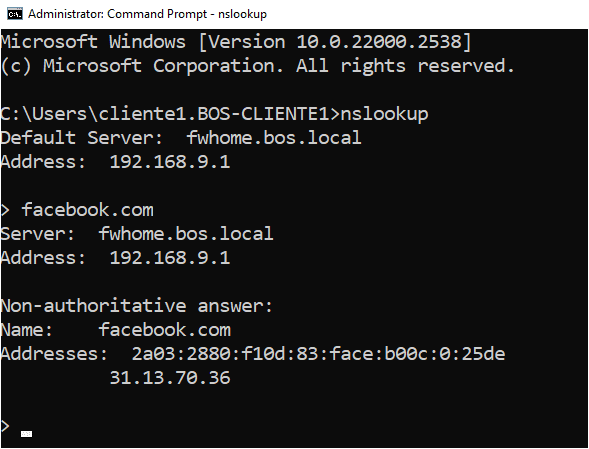This screenshot has width=589, height=449.
Task: Click the blinking cursor at the nslookup prompt
Action: coord(26,434)
